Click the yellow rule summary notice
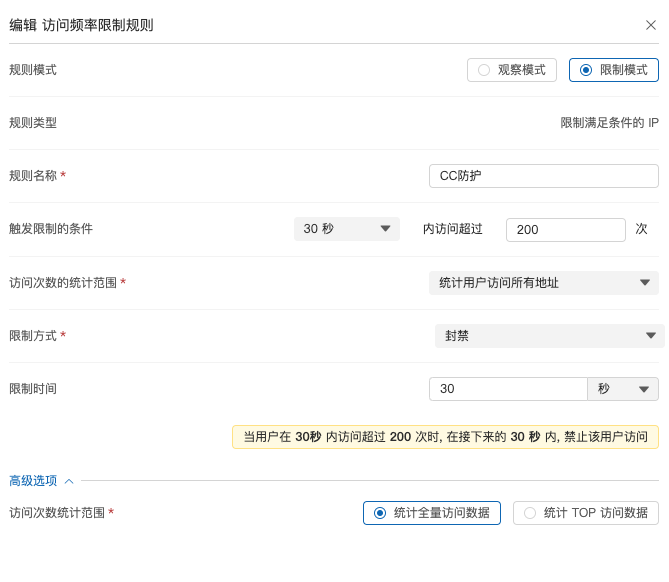The width and height of the screenshot is (669, 582). pos(445,437)
